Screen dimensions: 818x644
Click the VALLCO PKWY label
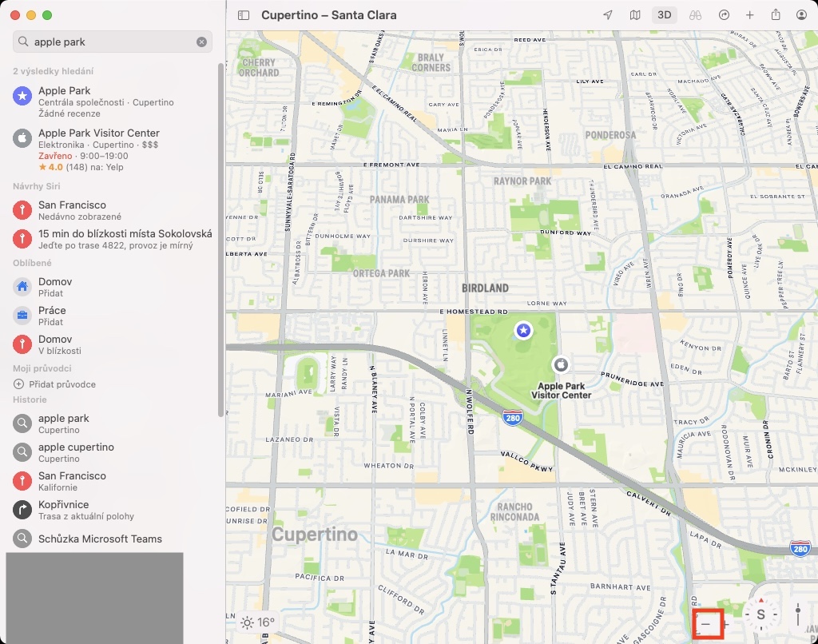click(527, 461)
